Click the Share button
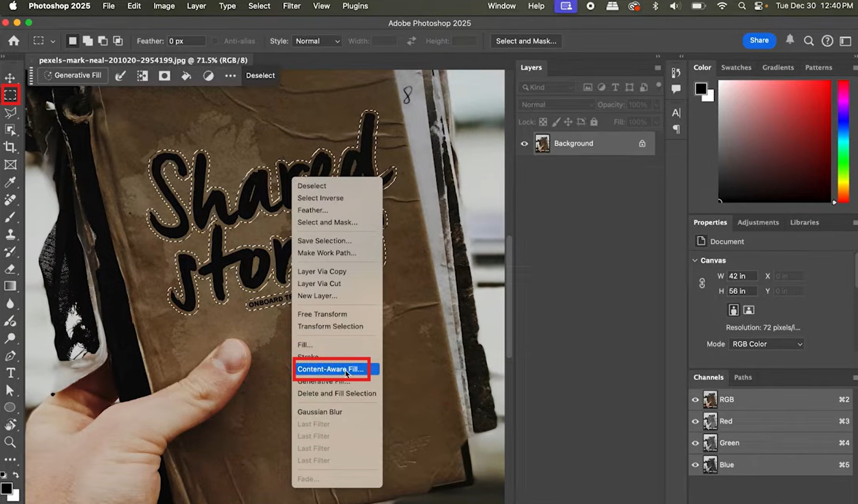The height and width of the screenshot is (504, 858). coord(759,40)
